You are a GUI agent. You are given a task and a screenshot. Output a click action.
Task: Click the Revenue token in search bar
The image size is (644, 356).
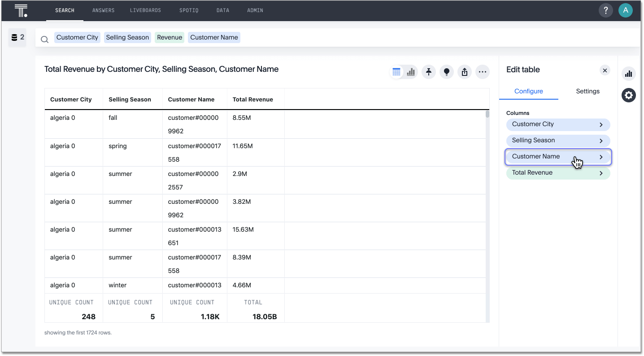(x=170, y=37)
